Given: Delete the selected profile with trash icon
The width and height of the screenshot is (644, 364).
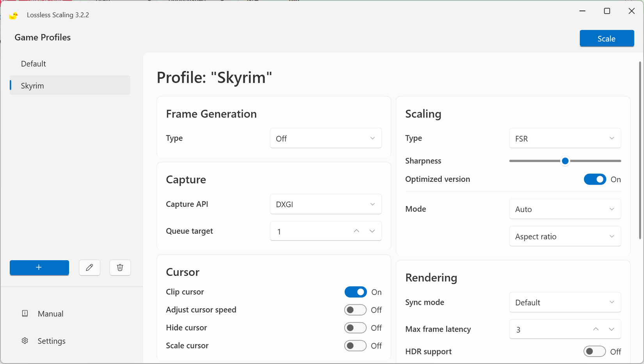Looking at the screenshot, I should 120,268.
